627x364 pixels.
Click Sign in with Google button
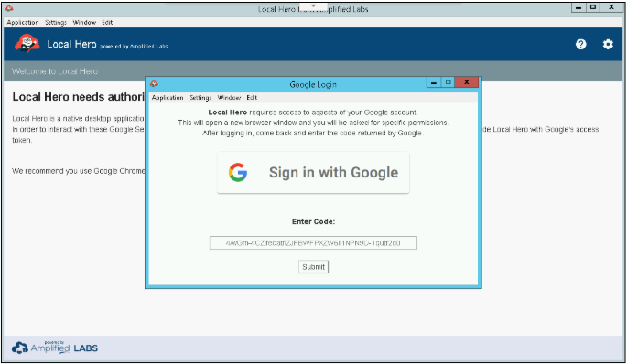(313, 173)
